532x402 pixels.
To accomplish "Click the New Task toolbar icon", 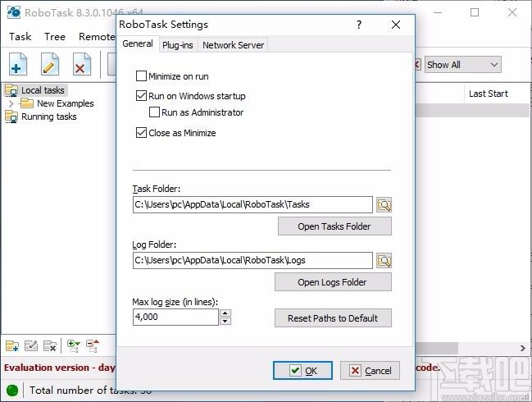I will (18, 64).
